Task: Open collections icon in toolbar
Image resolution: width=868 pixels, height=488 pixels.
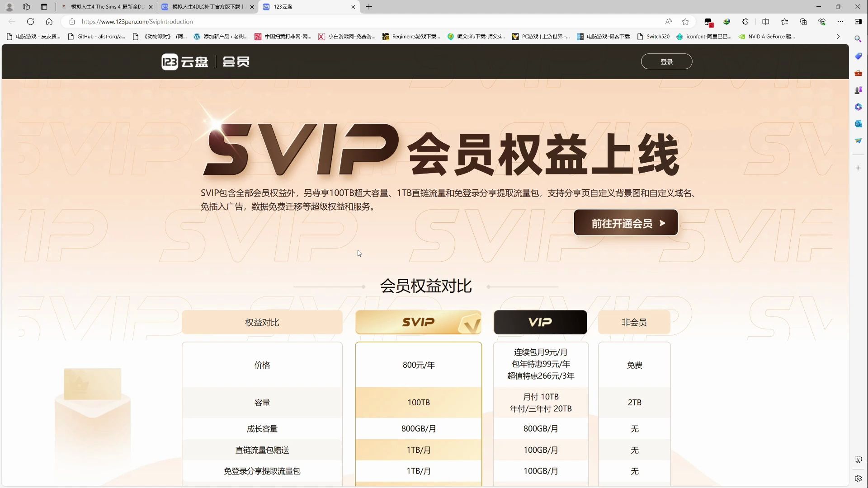Action: click(x=803, y=21)
